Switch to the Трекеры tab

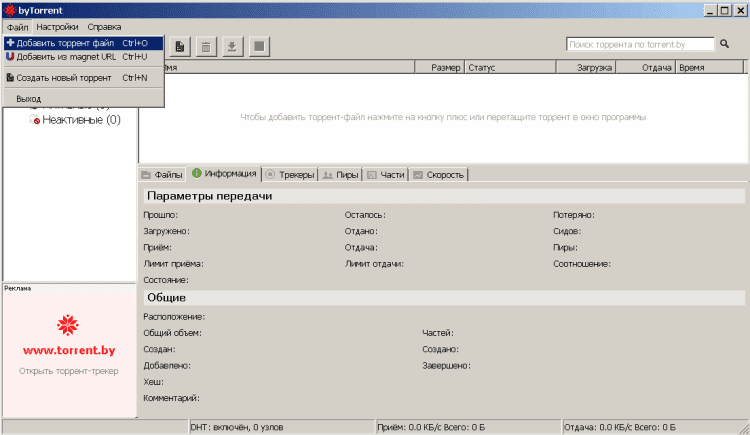289,174
